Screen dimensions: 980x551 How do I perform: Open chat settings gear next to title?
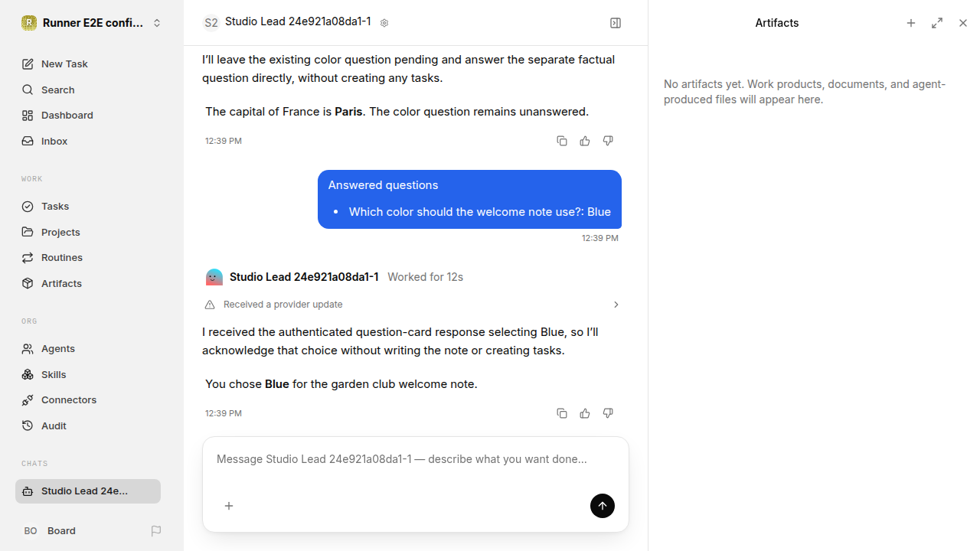pos(384,23)
